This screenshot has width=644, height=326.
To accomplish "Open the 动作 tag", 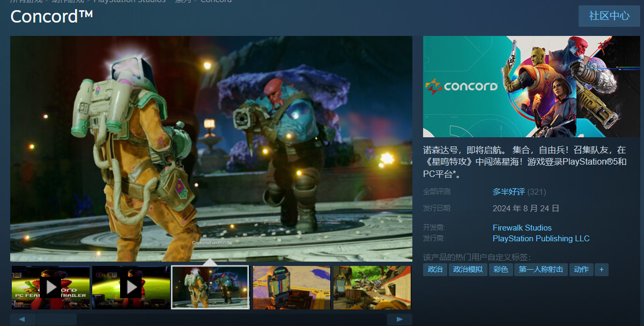I will coord(581,270).
